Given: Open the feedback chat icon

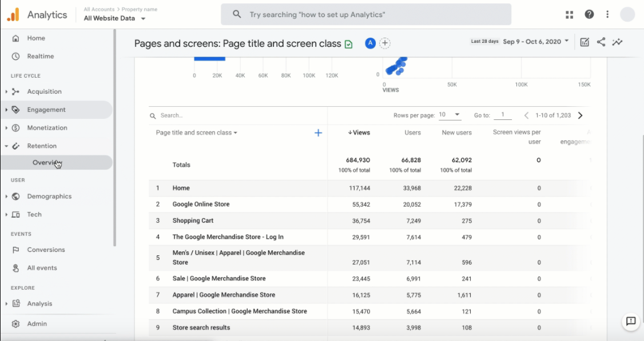Looking at the screenshot, I should point(631,321).
